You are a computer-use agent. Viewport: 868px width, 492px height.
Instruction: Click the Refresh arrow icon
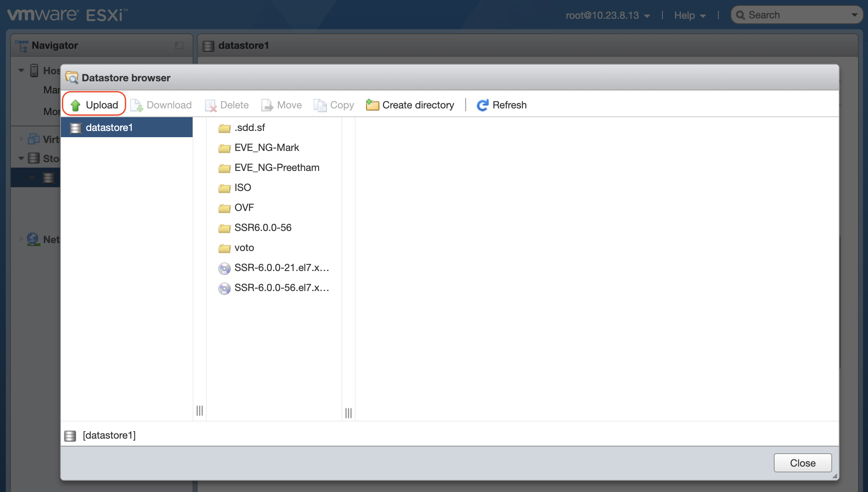(x=482, y=105)
